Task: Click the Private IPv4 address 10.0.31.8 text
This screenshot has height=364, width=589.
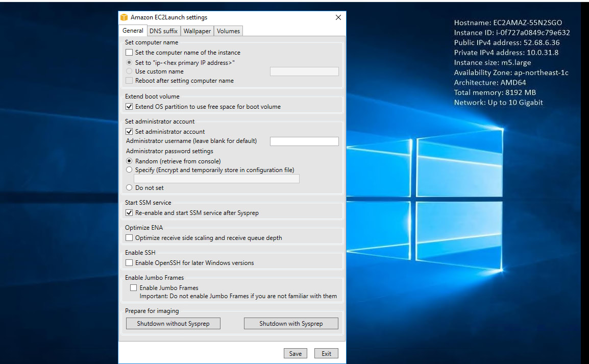Action: pos(506,53)
